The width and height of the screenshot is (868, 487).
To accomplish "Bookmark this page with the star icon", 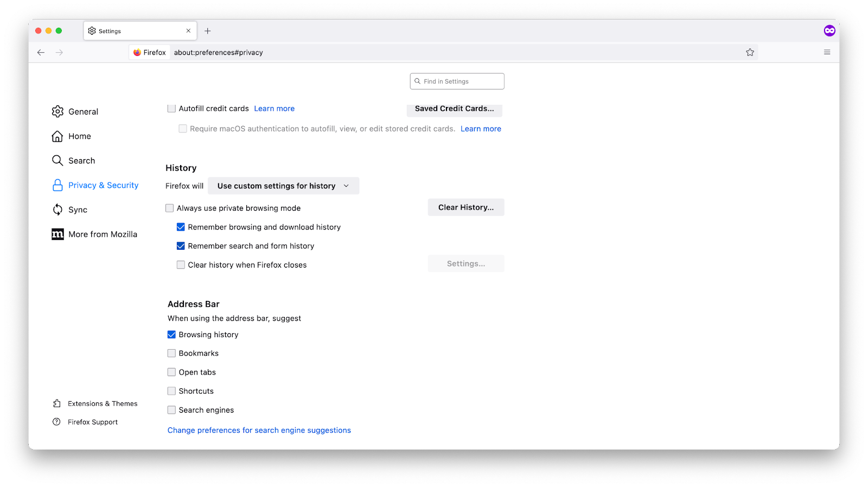I will (x=750, y=53).
